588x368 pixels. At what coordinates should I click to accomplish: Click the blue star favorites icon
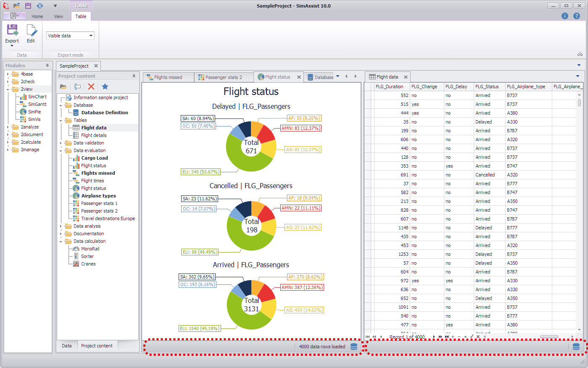105,87
